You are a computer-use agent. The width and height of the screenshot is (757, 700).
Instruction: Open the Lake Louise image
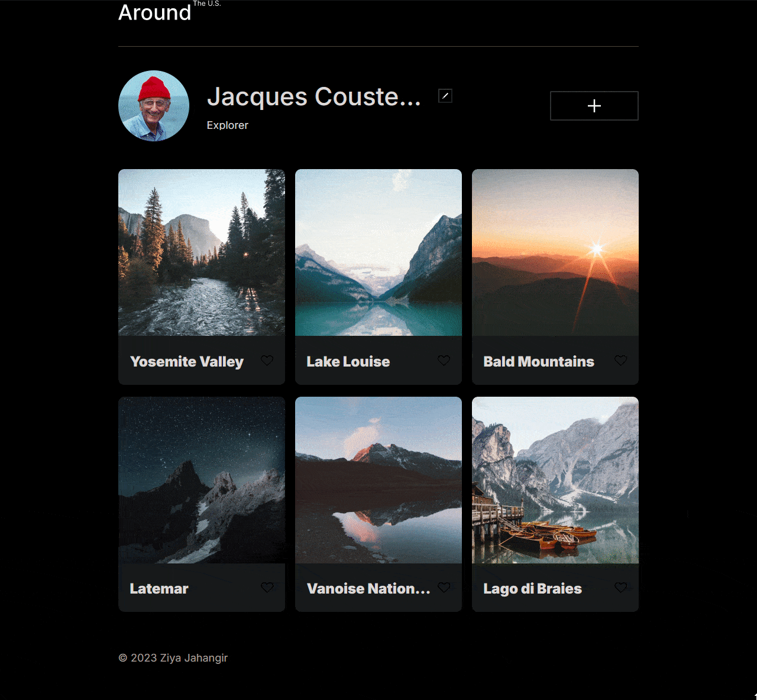378,252
